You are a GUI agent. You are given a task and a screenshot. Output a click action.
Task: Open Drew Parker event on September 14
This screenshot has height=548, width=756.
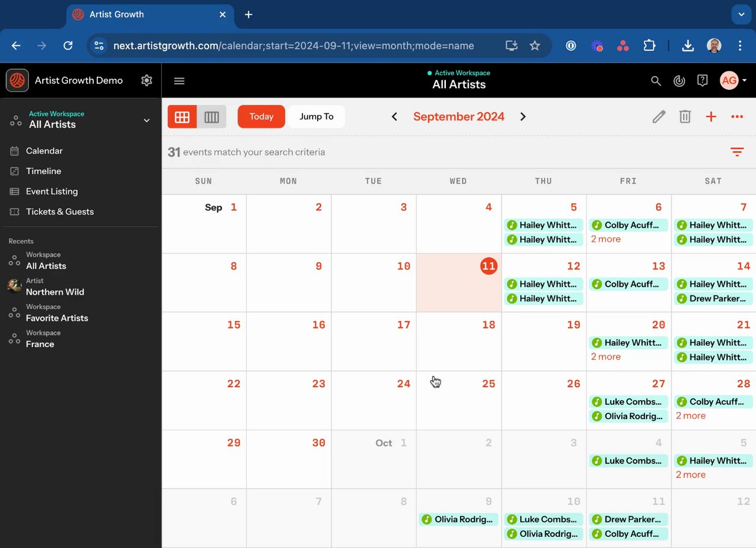(x=713, y=299)
